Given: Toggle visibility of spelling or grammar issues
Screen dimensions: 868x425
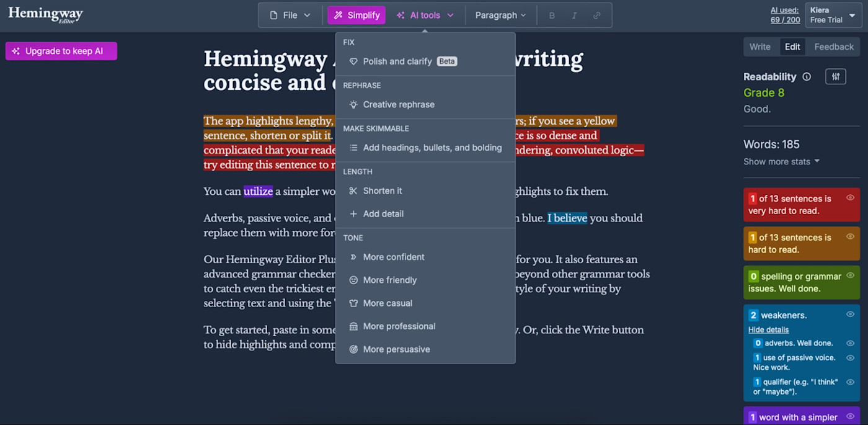Looking at the screenshot, I should [851, 275].
